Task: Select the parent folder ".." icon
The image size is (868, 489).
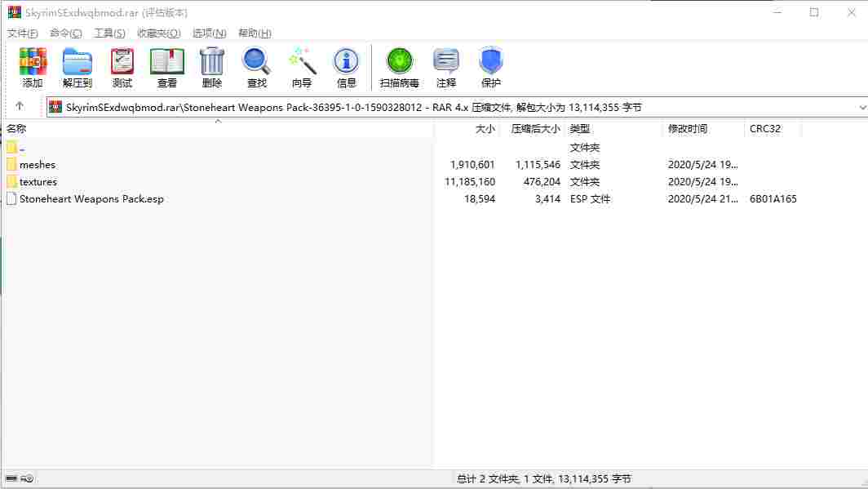Action: click(11, 147)
